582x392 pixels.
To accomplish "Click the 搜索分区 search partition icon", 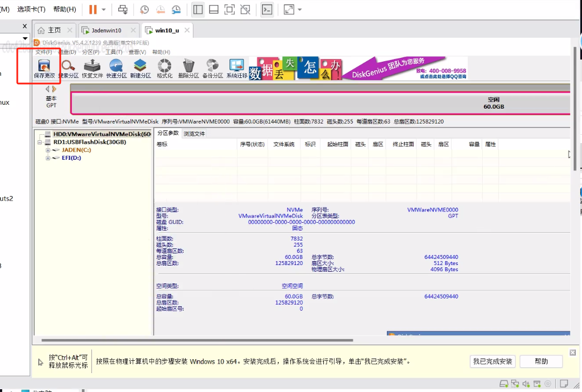I will 69,68.
